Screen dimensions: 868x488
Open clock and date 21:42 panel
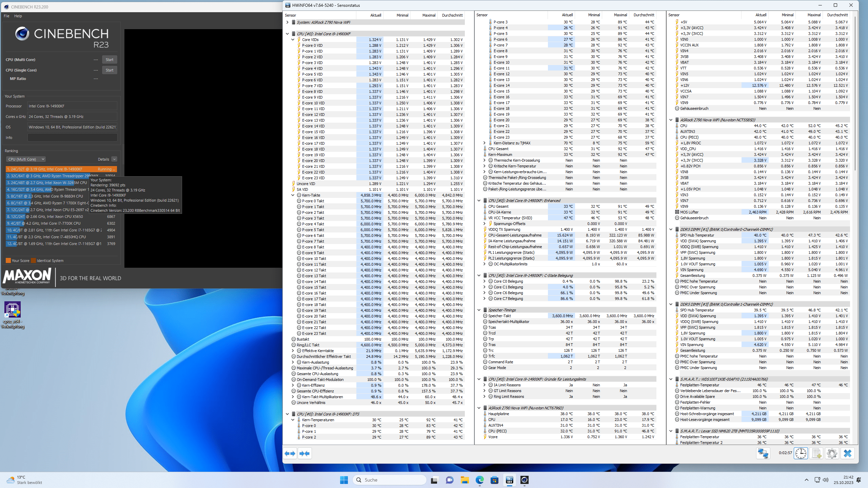tap(844, 480)
